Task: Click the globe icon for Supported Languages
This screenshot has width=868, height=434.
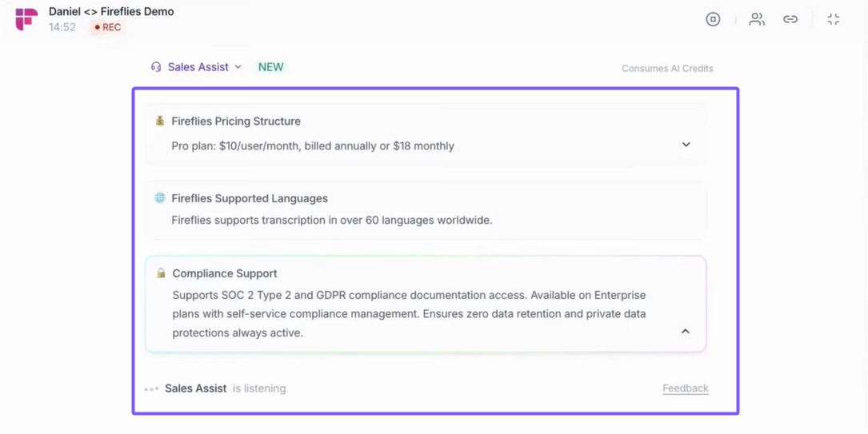Action: tap(160, 197)
